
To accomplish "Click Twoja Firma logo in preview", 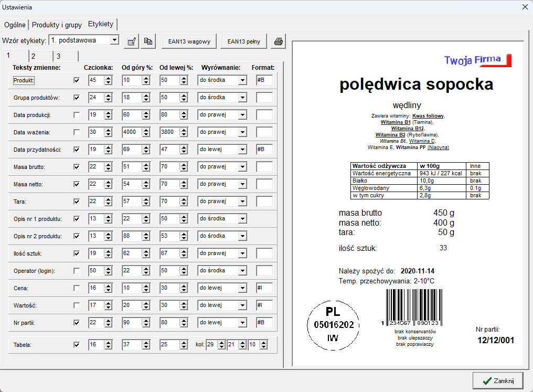I will 477,60.
